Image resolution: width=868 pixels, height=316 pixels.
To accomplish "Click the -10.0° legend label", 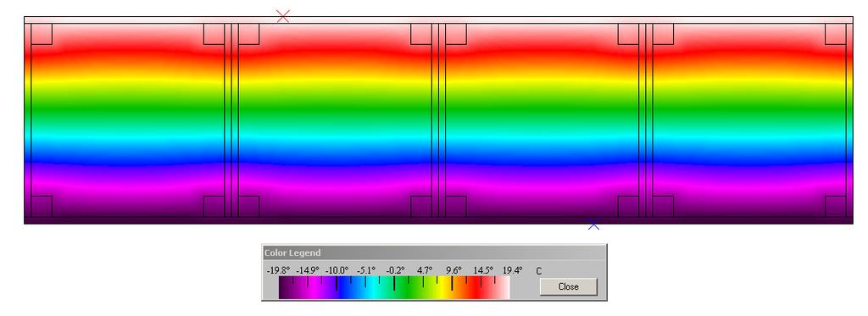I will 337,270.
